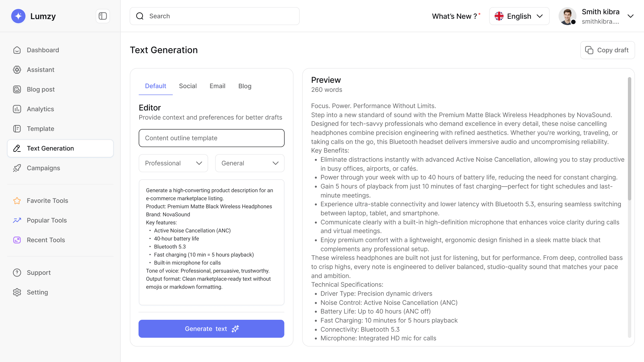Click the Favorite Tools star icon
This screenshot has height=362, width=644.
(17, 201)
